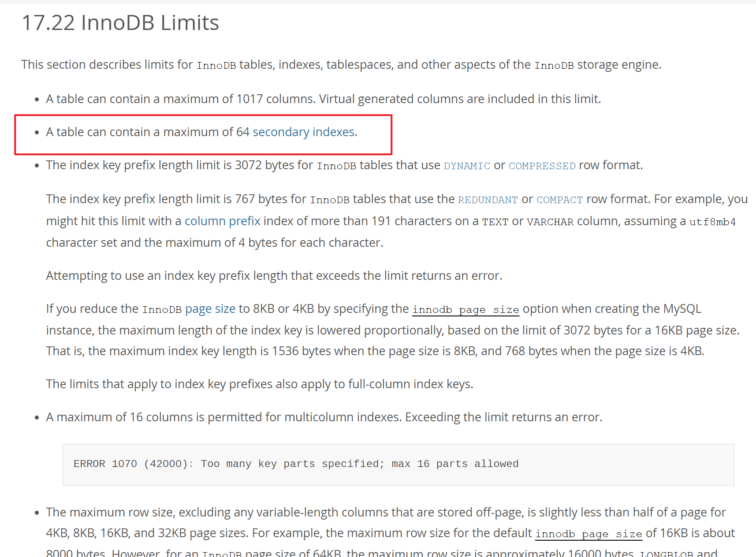
Task: Click 'The limits that apply to index key prefixes' sentence
Action: pyautogui.click(x=260, y=384)
